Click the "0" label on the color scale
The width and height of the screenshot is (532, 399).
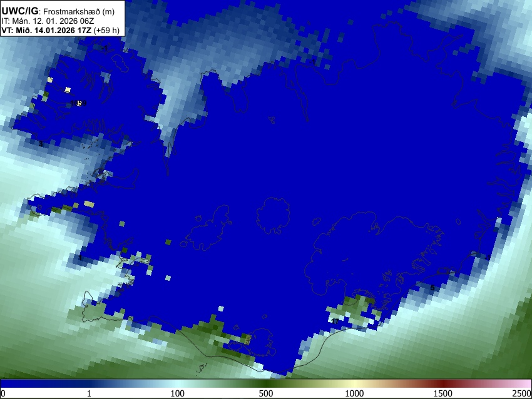point(3,393)
